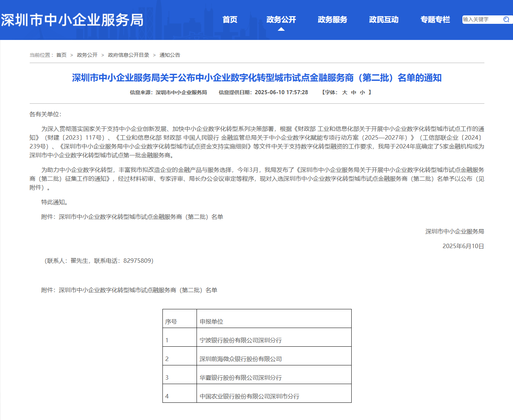
Task: Go to 通知公告 breadcrumb link
Action: [x=170, y=55]
